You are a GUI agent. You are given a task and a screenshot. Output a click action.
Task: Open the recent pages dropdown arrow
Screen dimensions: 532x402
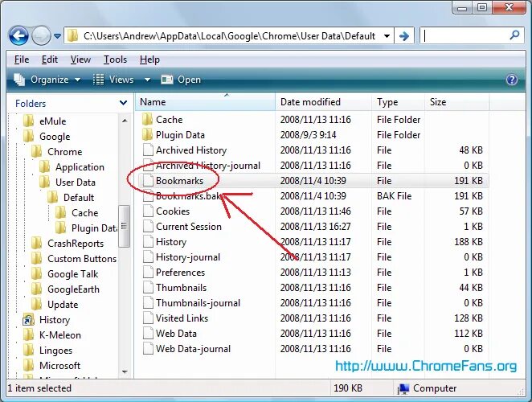(x=58, y=35)
